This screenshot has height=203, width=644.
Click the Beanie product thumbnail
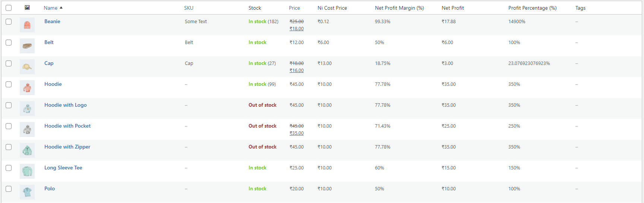pyautogui.click(x=27, y=25)
